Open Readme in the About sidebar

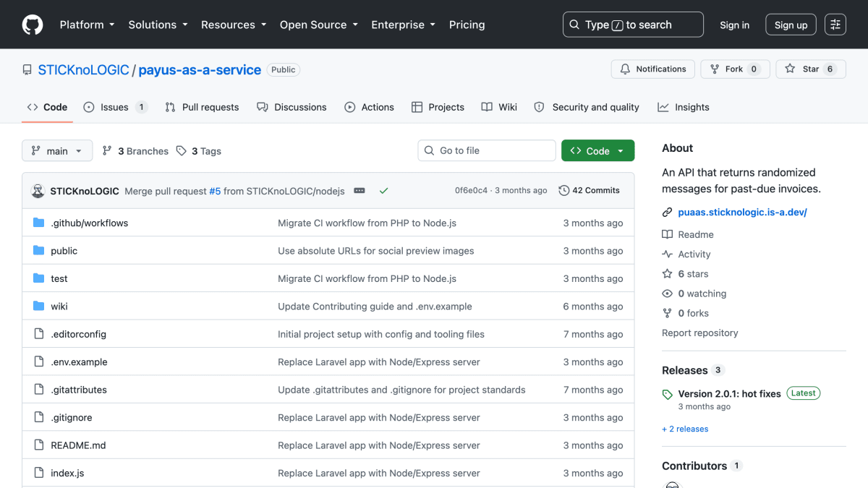(x=688, y=234)
